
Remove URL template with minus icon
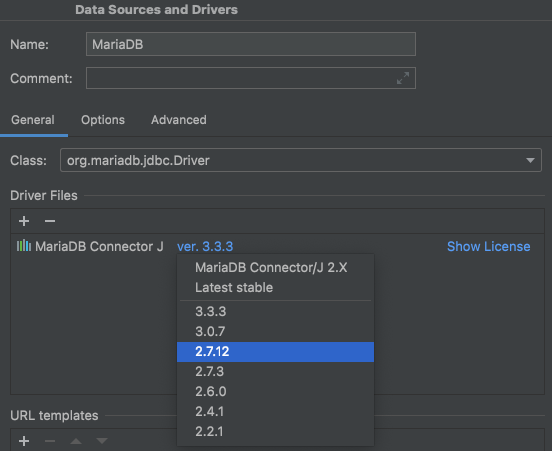(50, 441)
